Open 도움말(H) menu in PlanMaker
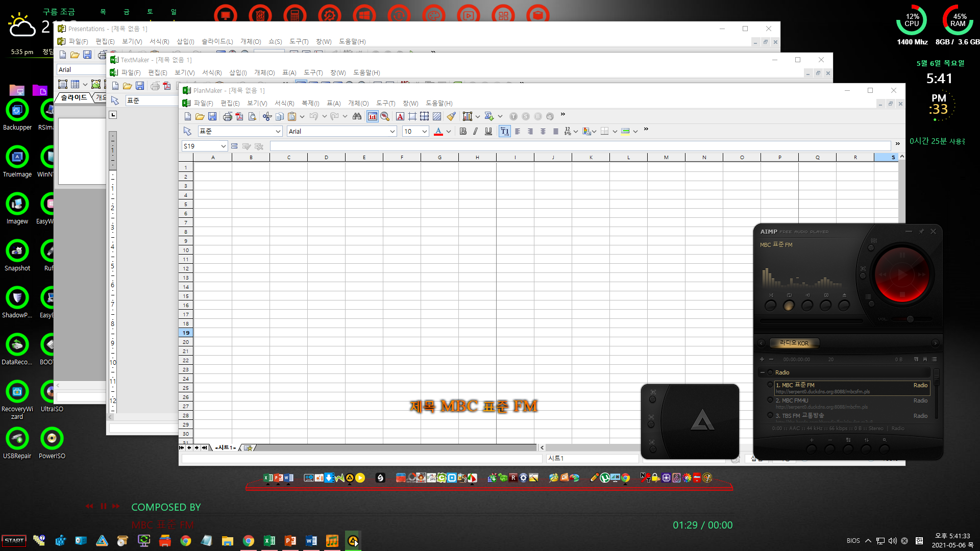Screen dimensions: 980x551 439,103
